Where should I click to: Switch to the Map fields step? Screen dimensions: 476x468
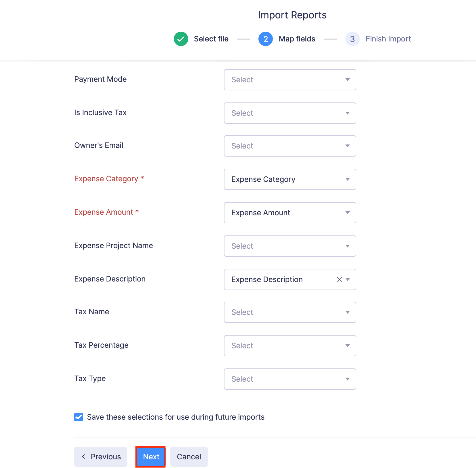coord(296,39)
